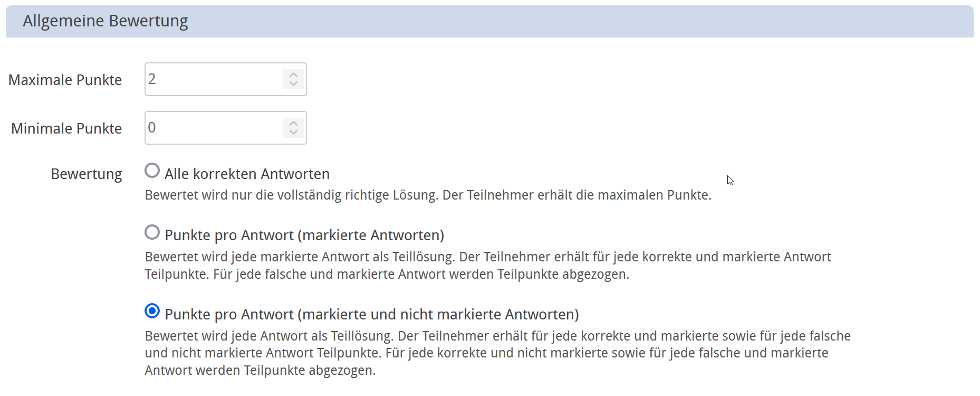
Task: Select radio for Punkte pro Antwort (markierte Antworten)
Action: 152,232
